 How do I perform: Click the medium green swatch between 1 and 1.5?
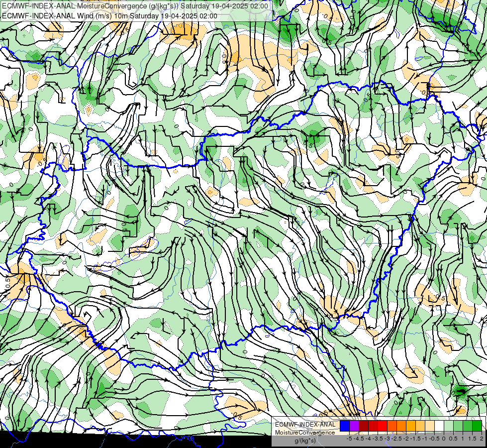point(468,426)
